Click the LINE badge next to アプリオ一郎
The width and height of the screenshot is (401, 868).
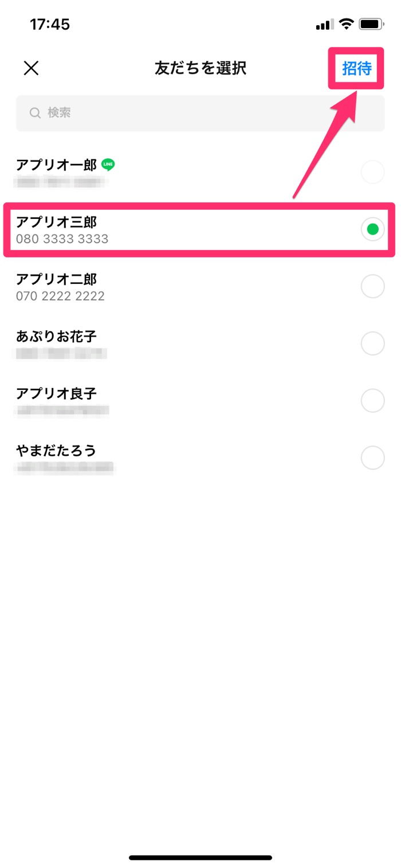coord(107,165)
